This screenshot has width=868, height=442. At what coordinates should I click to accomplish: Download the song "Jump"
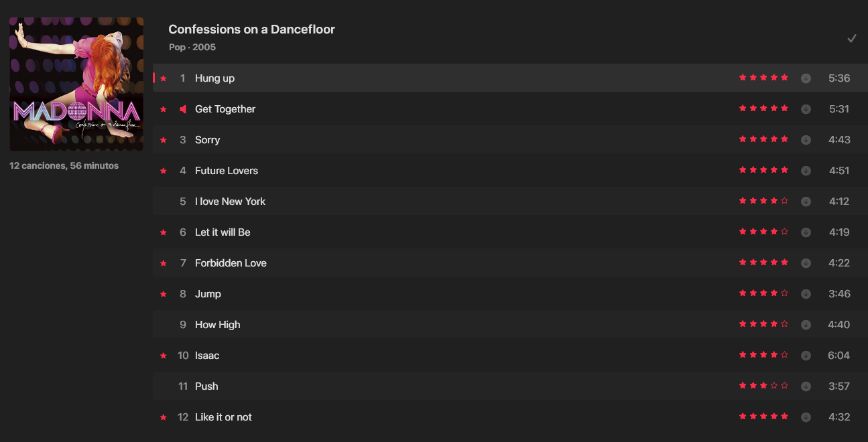[x=806, y=294]
